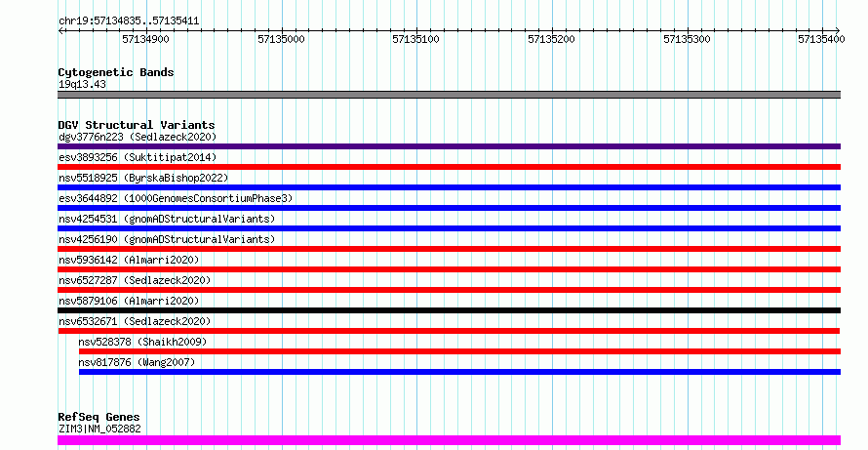The height and width of the screenshot is (450, 868).
Task: Select the purple dgv3776n223 variant bar
Action: 449,146
